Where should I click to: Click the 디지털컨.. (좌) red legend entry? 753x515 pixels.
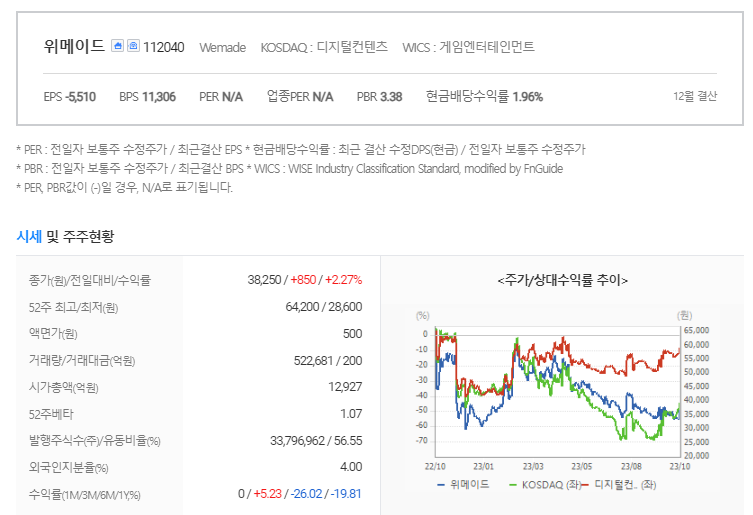click(x=619, y=485)
